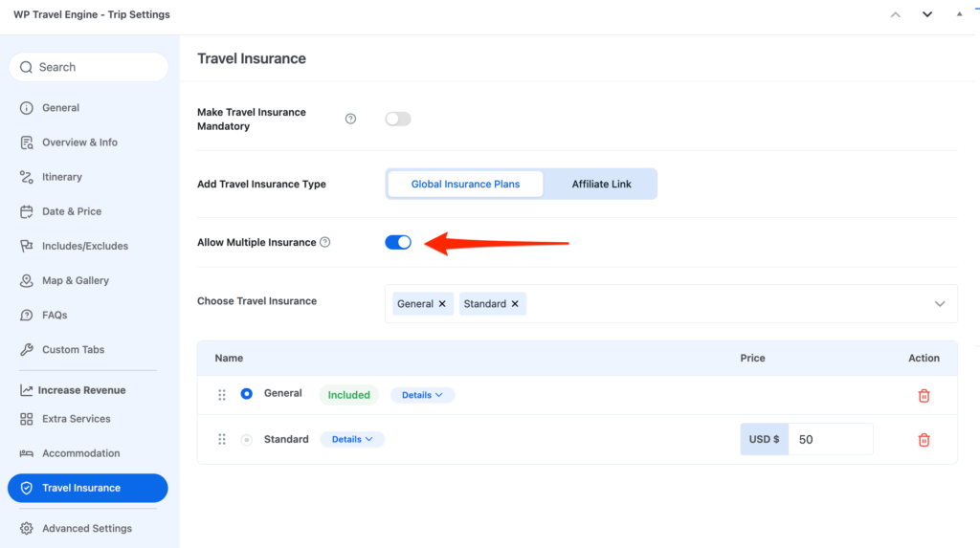Expand Details for General insurance

click(x=422, y=395)
